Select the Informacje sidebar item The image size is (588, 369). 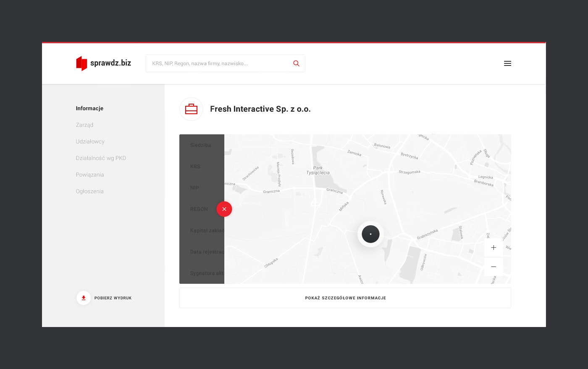pyautogui.click(x=89, y=108)
